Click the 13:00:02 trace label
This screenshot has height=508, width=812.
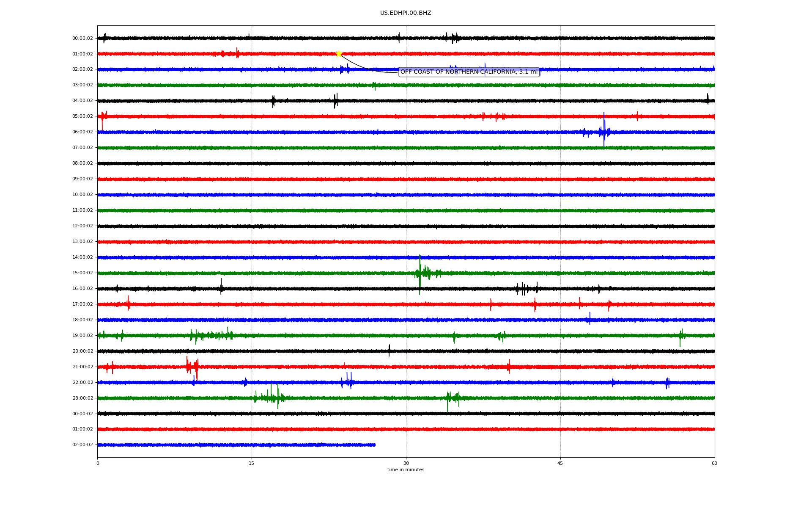pos(82,242)
